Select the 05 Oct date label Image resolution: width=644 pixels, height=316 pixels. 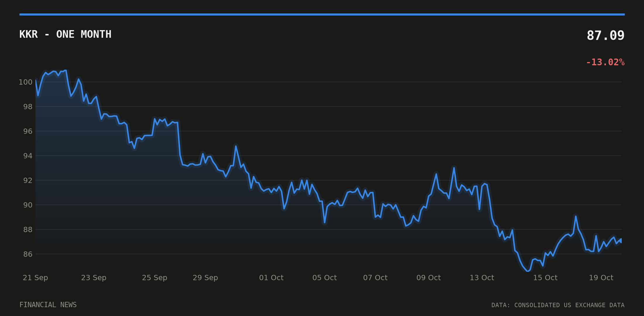pyautogui.click(x=325, y=278)
